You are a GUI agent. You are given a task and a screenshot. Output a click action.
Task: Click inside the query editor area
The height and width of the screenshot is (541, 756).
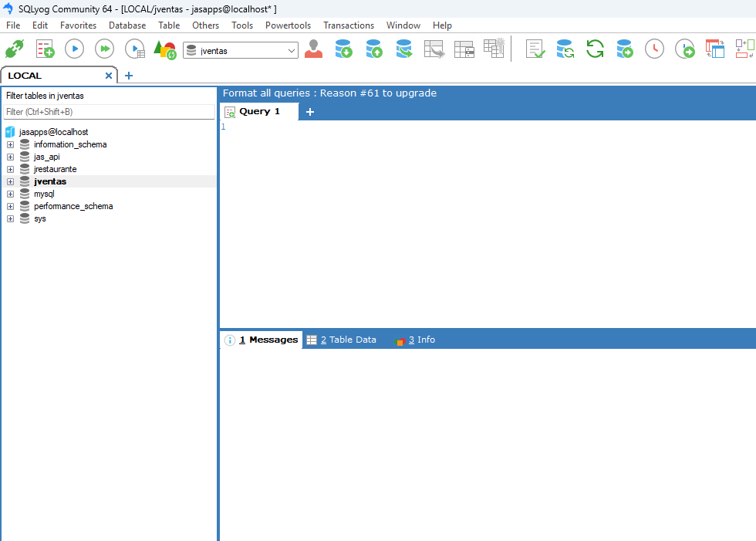click(488, 225)
